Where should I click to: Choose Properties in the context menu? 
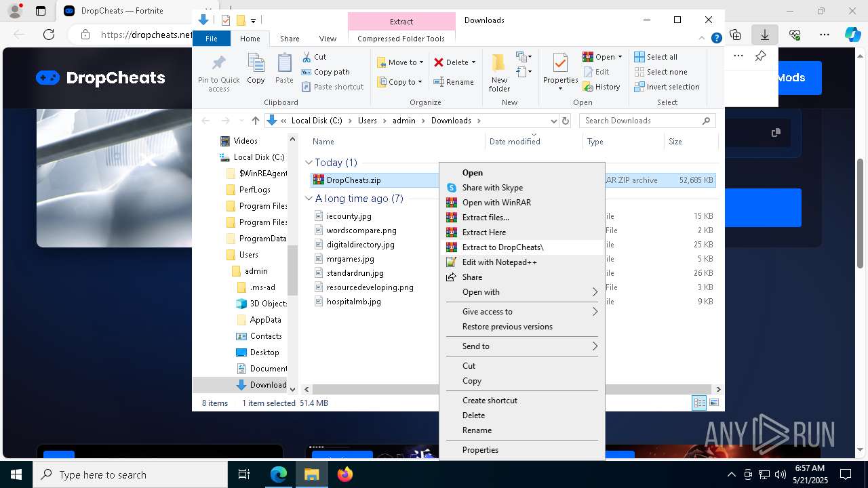522,450
